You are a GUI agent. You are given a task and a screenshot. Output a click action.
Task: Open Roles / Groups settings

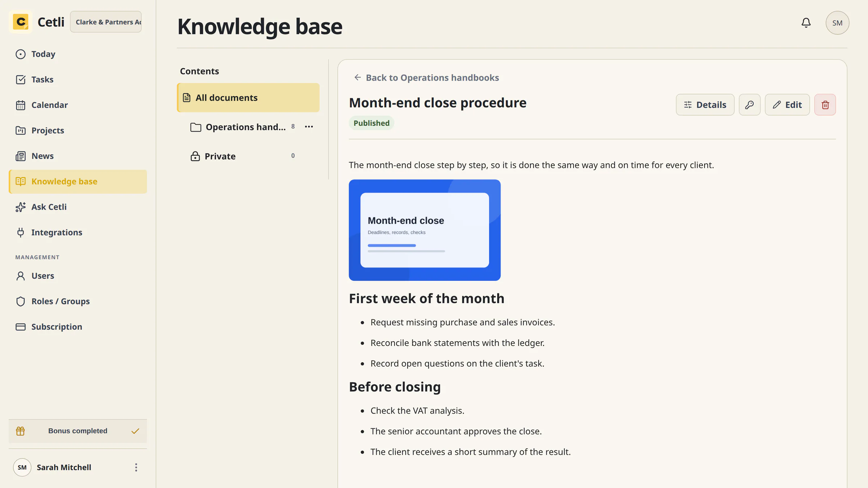click(x=78, y=301)
